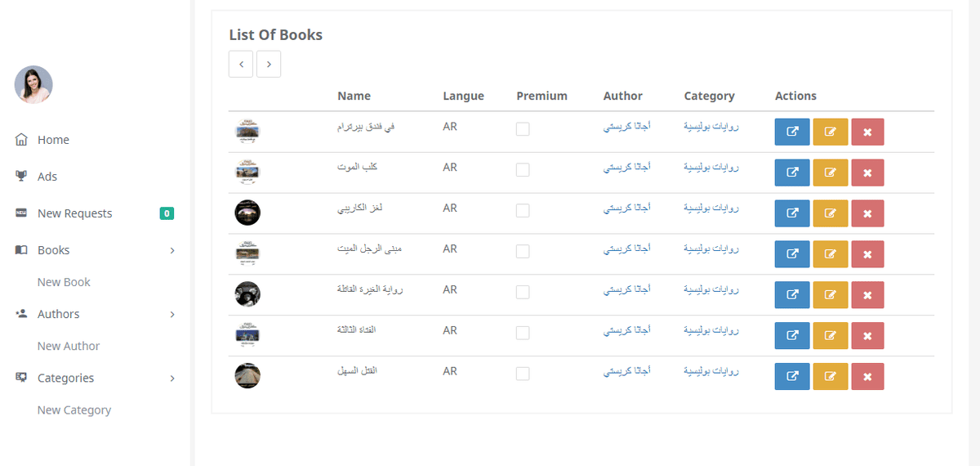Delete the book رواية الغيرة القاتلة
Screen dimensions: 980x466
(867, 295)
